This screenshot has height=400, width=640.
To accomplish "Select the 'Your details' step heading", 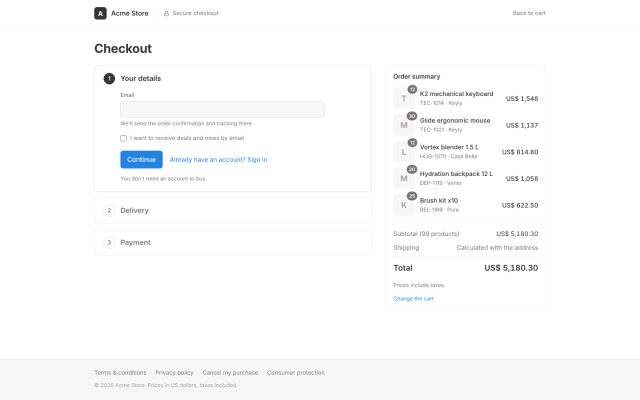I will (140, 78).
